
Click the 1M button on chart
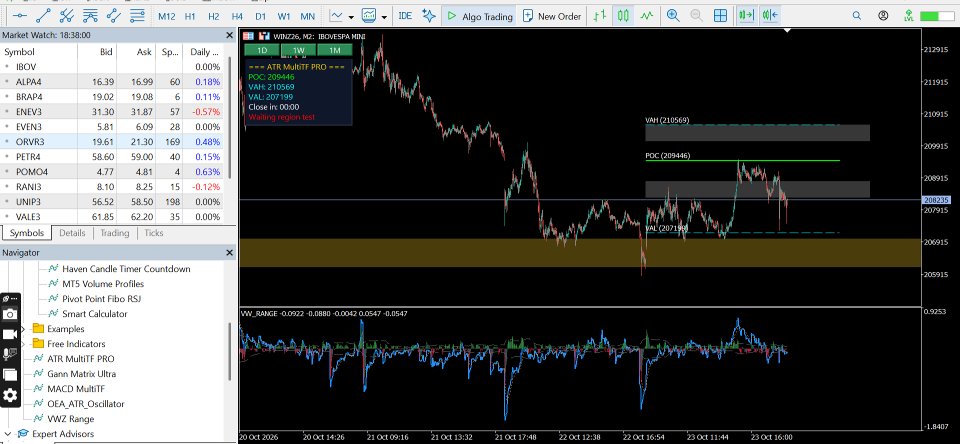(334, 50)
